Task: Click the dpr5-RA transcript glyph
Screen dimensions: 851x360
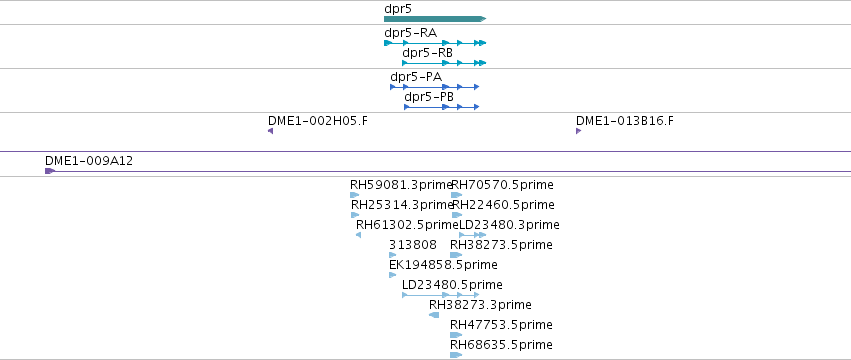Action: click(435, 43)
